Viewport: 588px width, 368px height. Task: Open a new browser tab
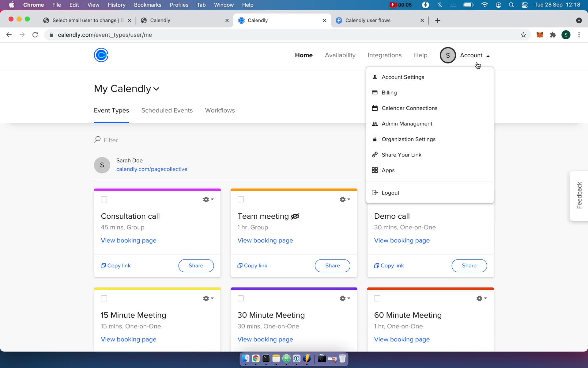click(x=438, y=20)
